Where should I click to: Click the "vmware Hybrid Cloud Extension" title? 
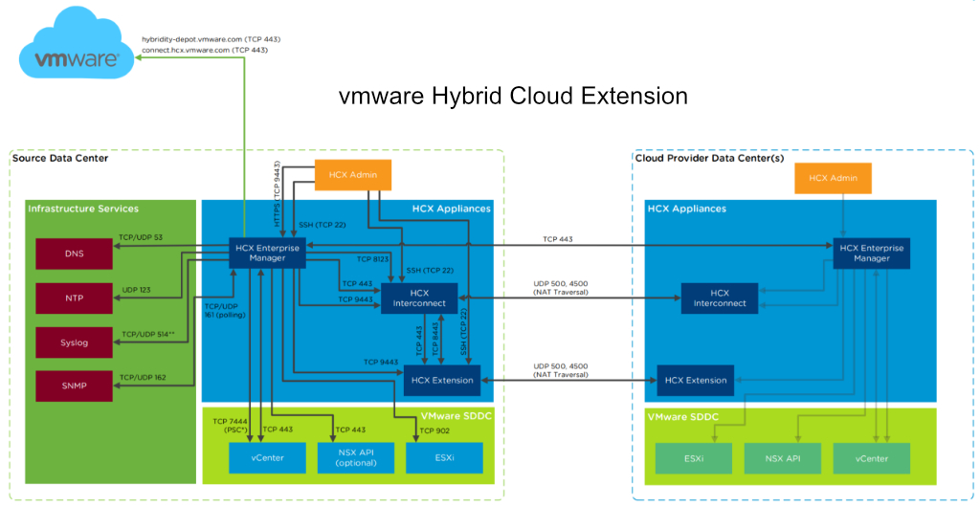pyautogui.click(x=513, y=97)
